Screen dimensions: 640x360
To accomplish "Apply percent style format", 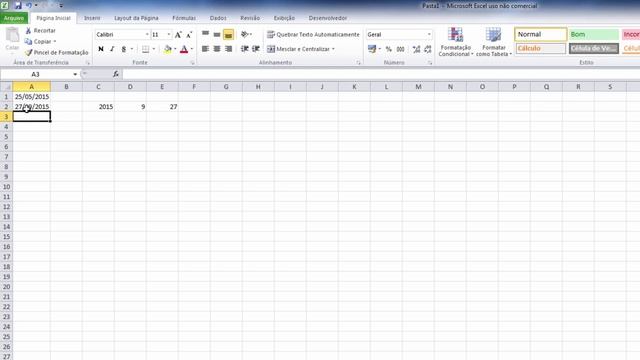I will (x=389, y=49).
